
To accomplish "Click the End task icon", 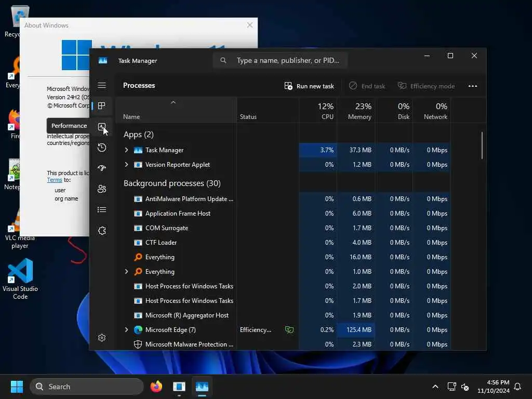I will point(353,86).
